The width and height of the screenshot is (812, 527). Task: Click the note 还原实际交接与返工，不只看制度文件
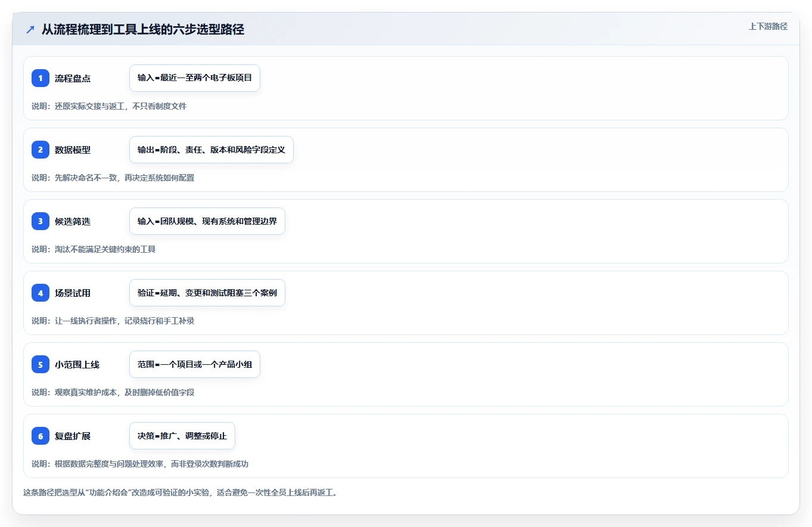tap(109, 106)
